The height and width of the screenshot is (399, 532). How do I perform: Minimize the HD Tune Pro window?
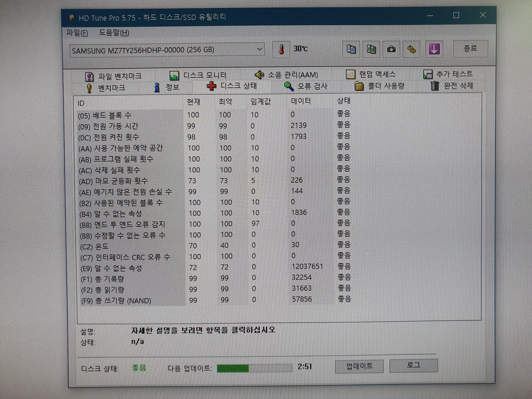pyautogui.click(x=430, y=16)
